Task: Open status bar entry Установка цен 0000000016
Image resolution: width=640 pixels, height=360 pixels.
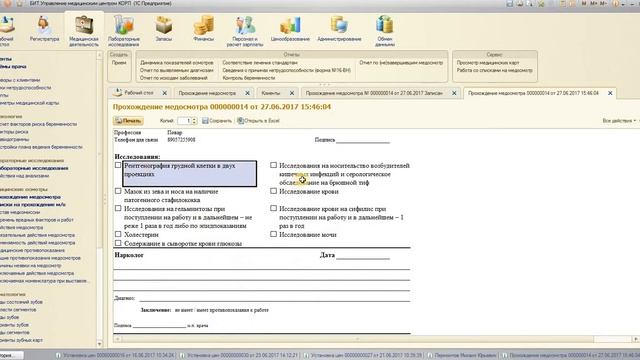Action: tap(115, 355)
